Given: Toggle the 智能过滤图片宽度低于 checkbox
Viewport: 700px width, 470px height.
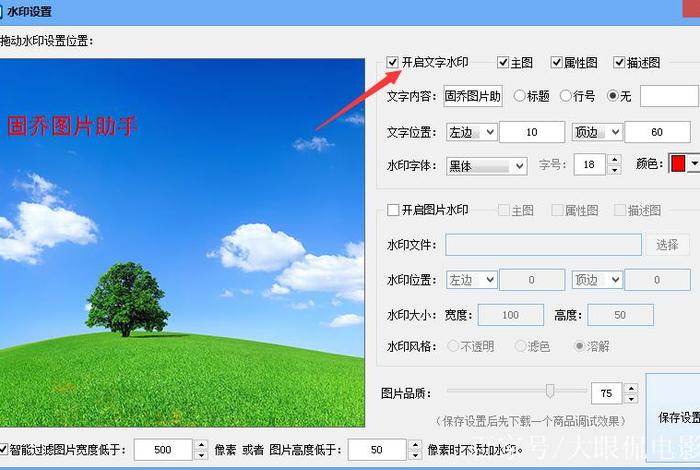Looking at the screenshot, I should pos(4,449).
